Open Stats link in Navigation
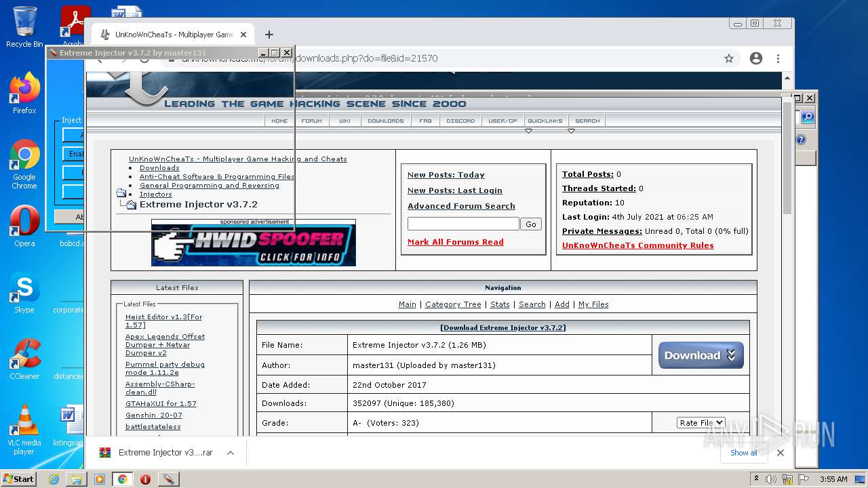868x488 pixels. [x=500, y=304]
